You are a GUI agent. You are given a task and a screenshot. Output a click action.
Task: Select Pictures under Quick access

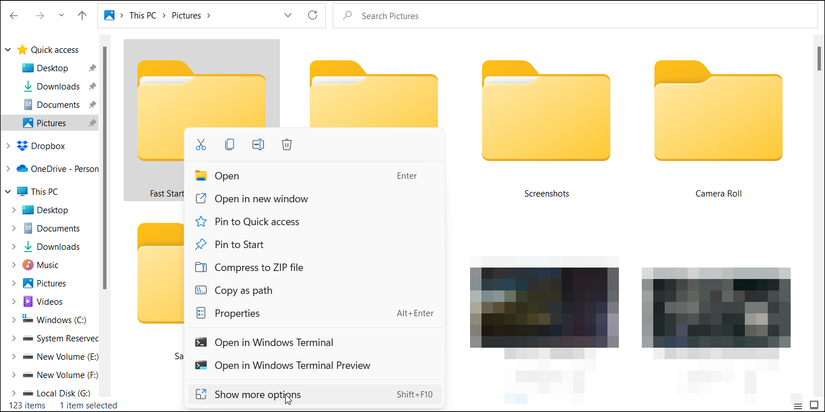[51, 123]
